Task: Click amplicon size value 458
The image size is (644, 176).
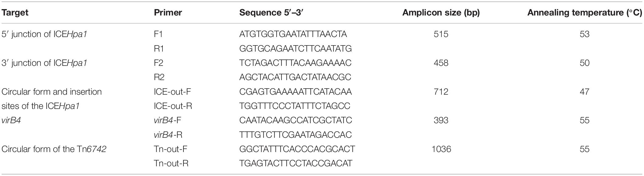Action: [441, 63]
